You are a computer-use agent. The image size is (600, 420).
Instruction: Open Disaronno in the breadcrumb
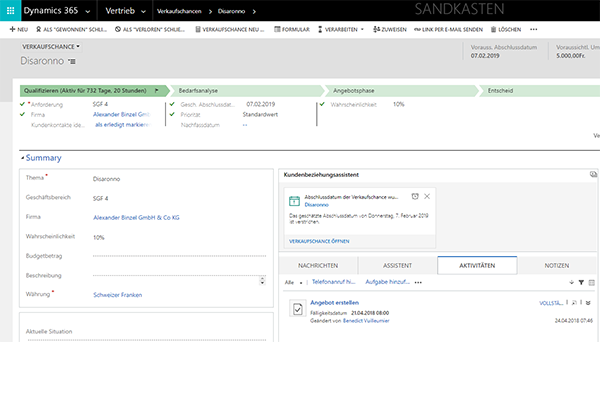pyautogui.click(x=232, y=11)
